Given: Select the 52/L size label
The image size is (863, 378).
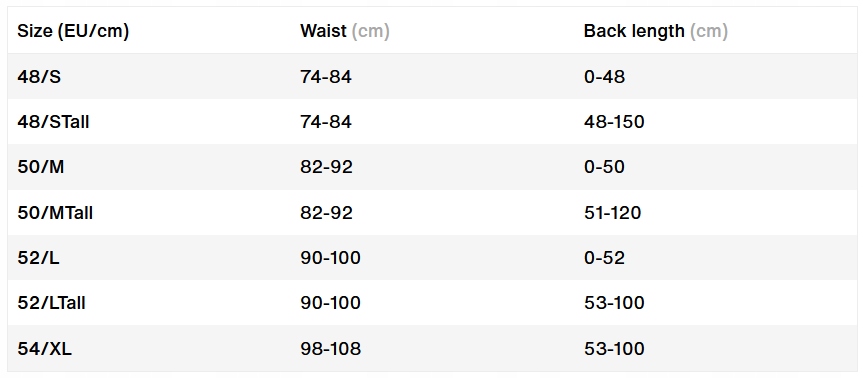Looking at the screenshot, I should pos(38,258).
